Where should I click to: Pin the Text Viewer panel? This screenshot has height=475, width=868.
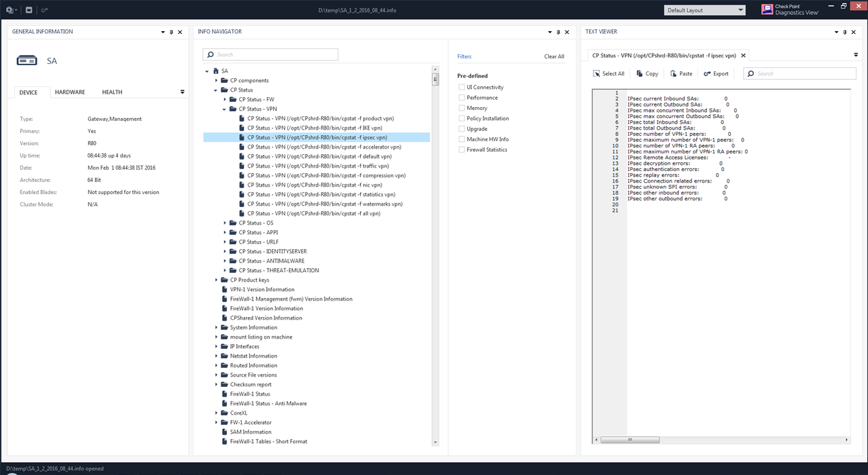click(x=846, y=32)
